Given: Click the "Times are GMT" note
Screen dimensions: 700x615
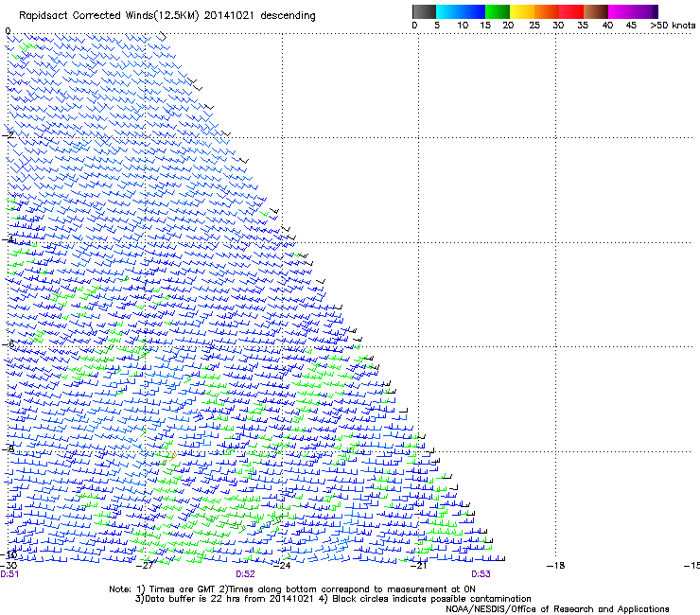Looking at the screenshot, I should point(183,589).
